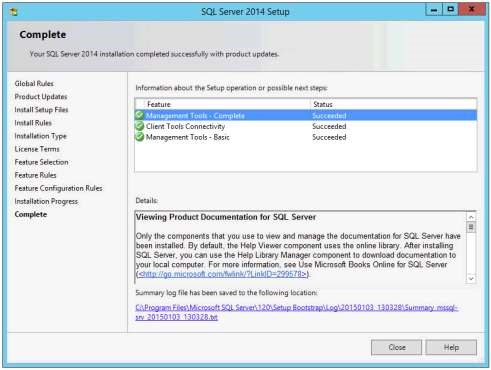Click green check icon beside Management Tools - Basic
This screenshot has height=370, width=491.
(x=140, y=137)
